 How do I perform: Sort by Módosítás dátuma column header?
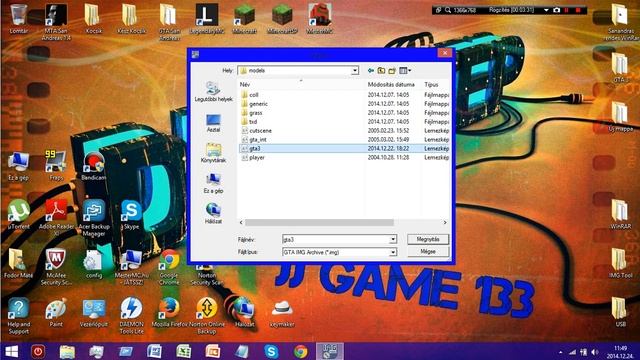click(x=391, y=84)
